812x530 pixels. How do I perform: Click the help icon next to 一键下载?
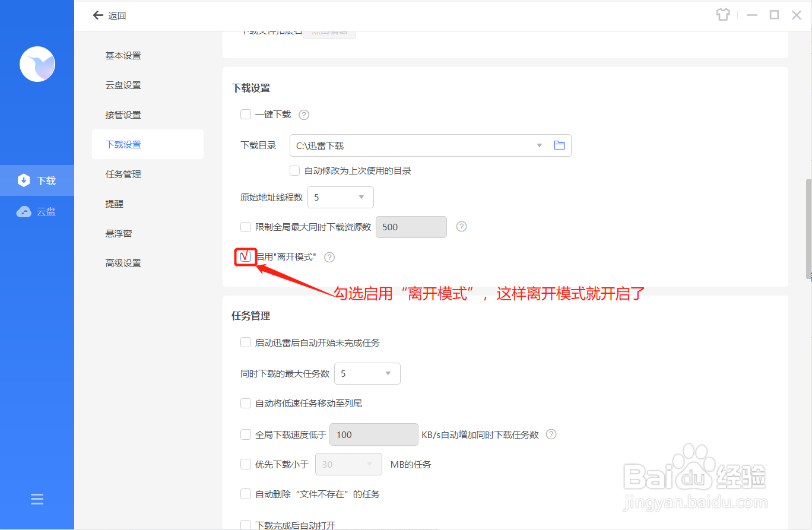[x=303, y=114]
